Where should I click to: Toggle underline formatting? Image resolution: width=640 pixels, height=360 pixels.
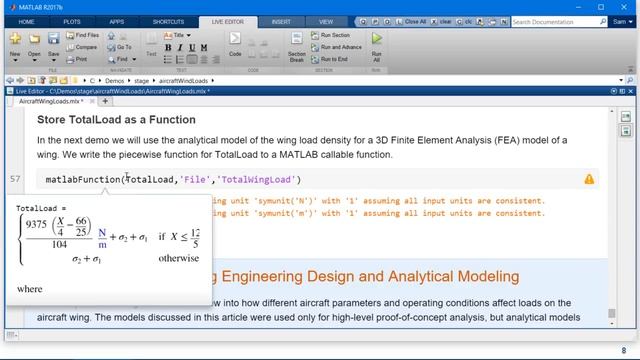[192, 48]
